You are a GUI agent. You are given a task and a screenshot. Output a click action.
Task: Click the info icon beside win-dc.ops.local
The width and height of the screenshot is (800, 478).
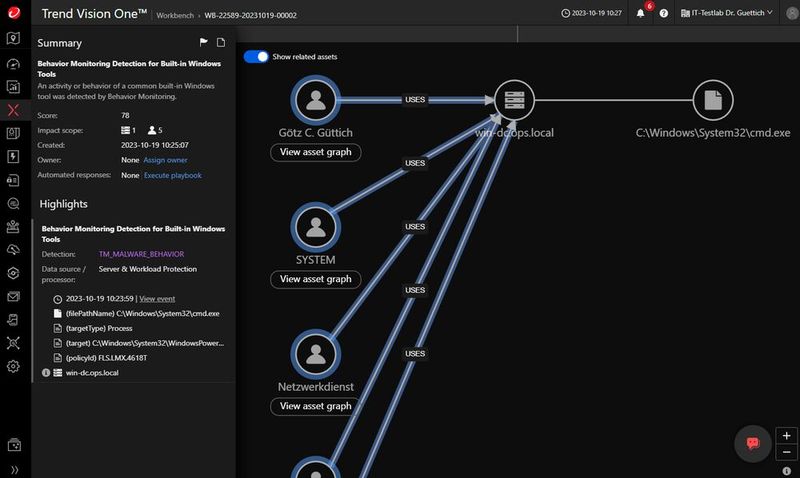pyautogui.click(x=46, y=373)
